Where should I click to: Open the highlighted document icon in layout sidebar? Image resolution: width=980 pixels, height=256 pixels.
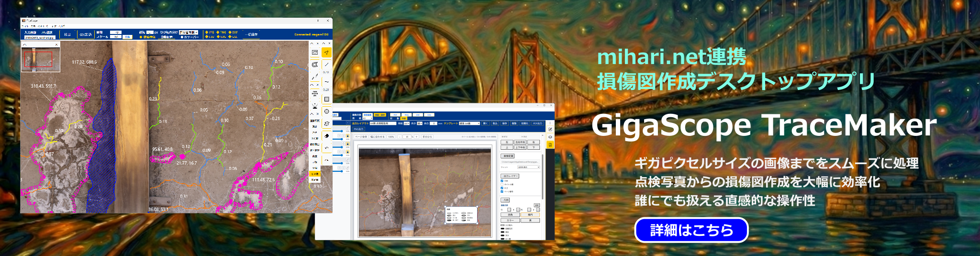550,145
